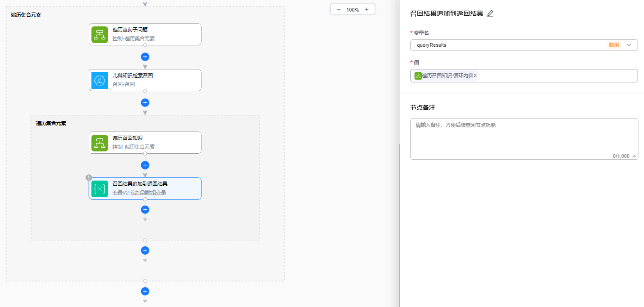Add a node below 遍历查询子问题 using plus button
644x307 pixels.
(145, 57)
